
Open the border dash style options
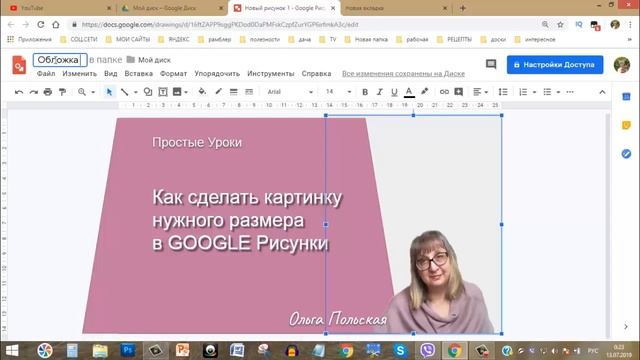pyautogui.click(x=249, y=92)
